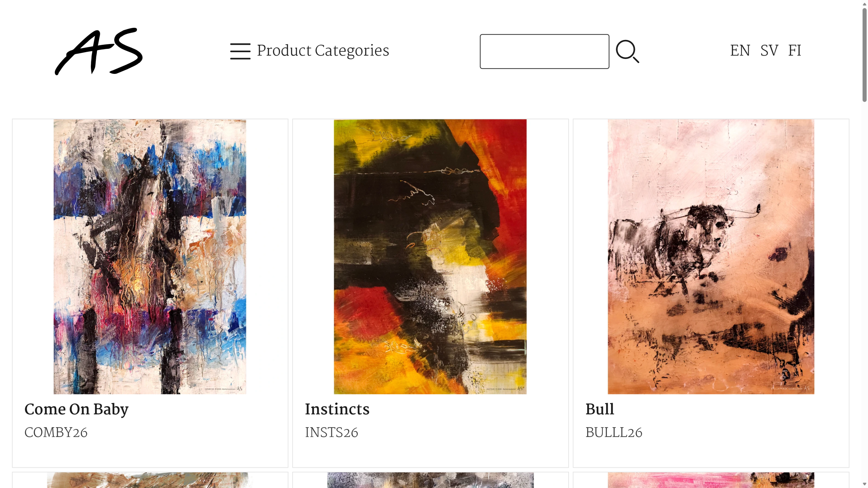This screenshot has width=868, height=488.
Task: Click the scrollbar down arrow
Action: click(x=864, y=484)
